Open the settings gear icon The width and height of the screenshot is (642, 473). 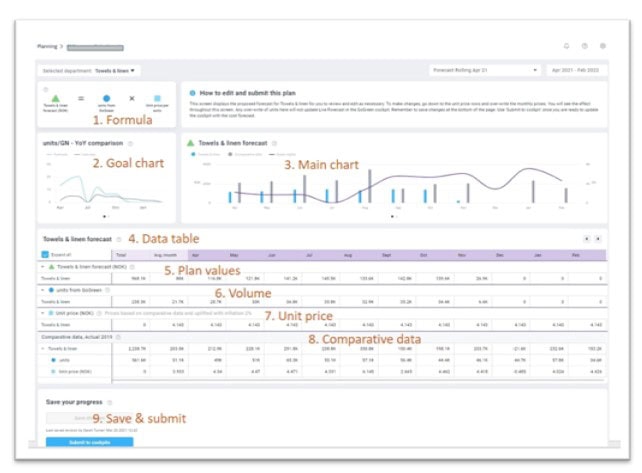(602, 46)
